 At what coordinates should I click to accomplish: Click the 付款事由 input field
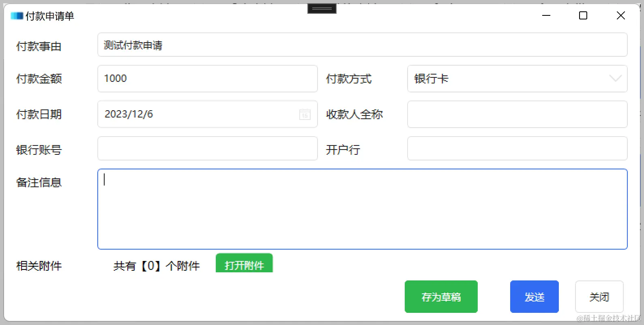tap(363, 45)
